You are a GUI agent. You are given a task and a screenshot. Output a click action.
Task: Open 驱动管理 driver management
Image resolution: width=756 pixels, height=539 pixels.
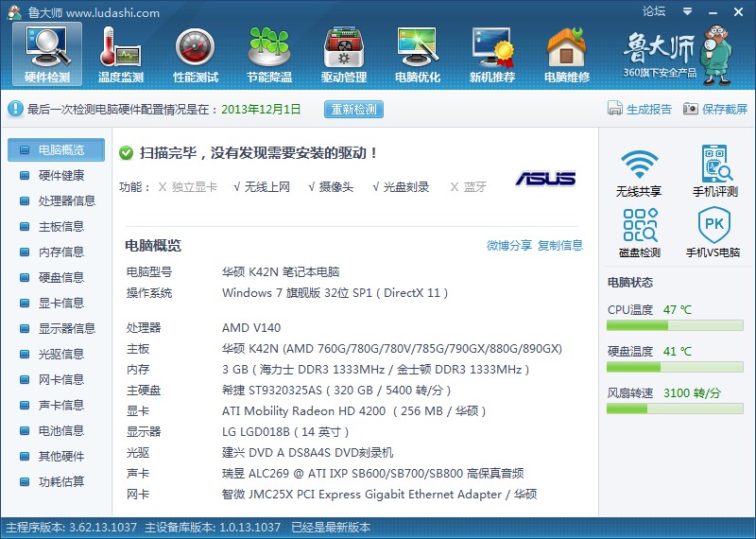(344, 54)
